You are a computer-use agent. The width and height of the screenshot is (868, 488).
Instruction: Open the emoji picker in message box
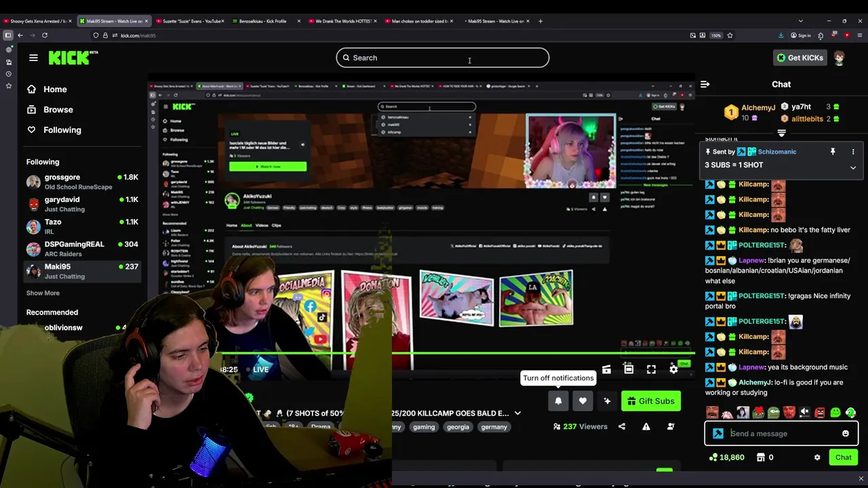pyautogui.click(x=845, y=434)
